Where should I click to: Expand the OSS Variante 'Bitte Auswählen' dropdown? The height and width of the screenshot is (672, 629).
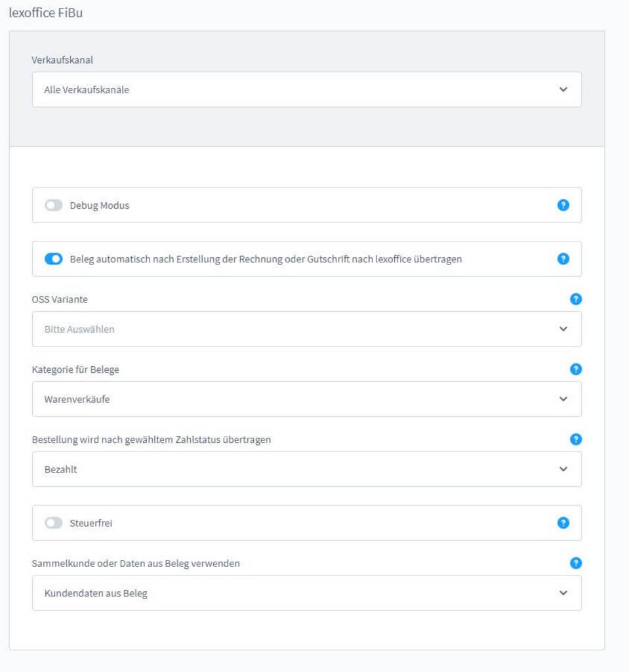click(306, 329)
